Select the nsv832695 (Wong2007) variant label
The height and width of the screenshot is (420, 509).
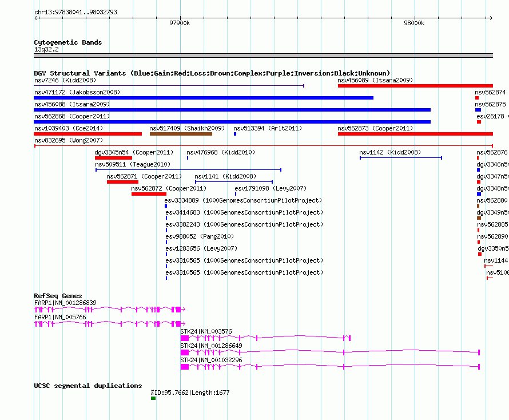[x=69, y=140]
